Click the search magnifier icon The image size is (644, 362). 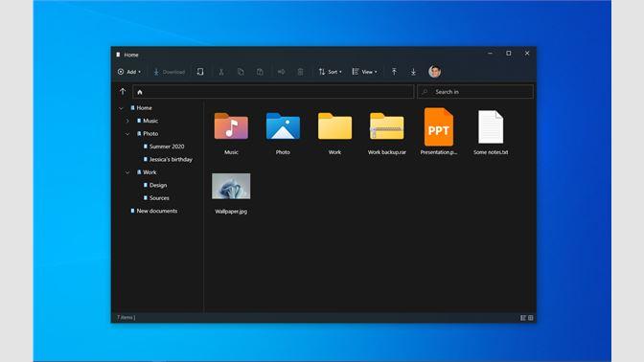click(425, 92)
